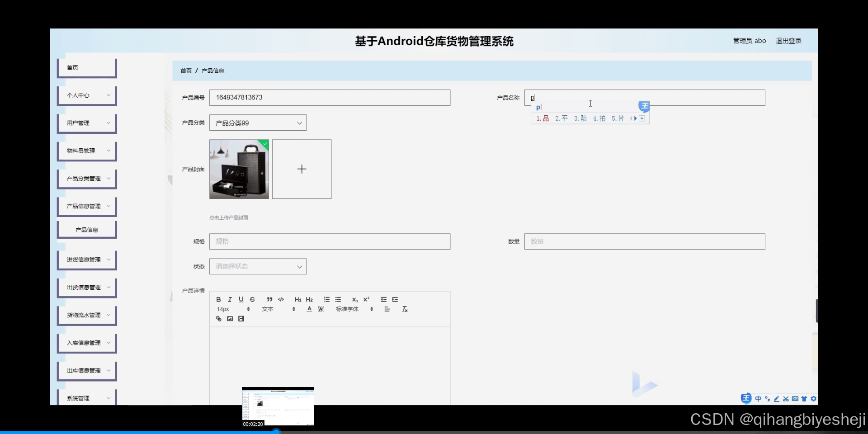Insert an image via the editor image icon
Screen dimensions: 868x434
coord(230,319)
